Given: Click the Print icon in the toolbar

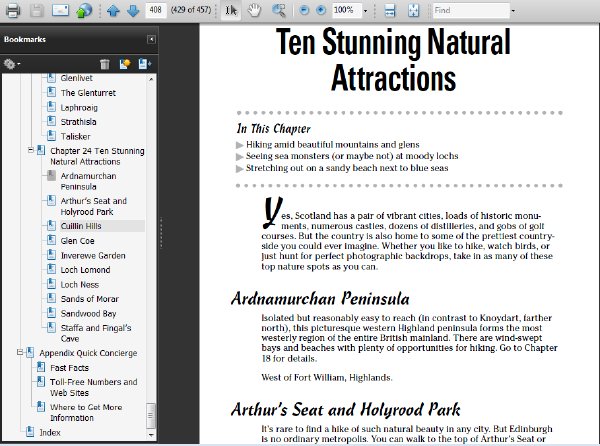Looking at the screenshot, I should 13,10.
